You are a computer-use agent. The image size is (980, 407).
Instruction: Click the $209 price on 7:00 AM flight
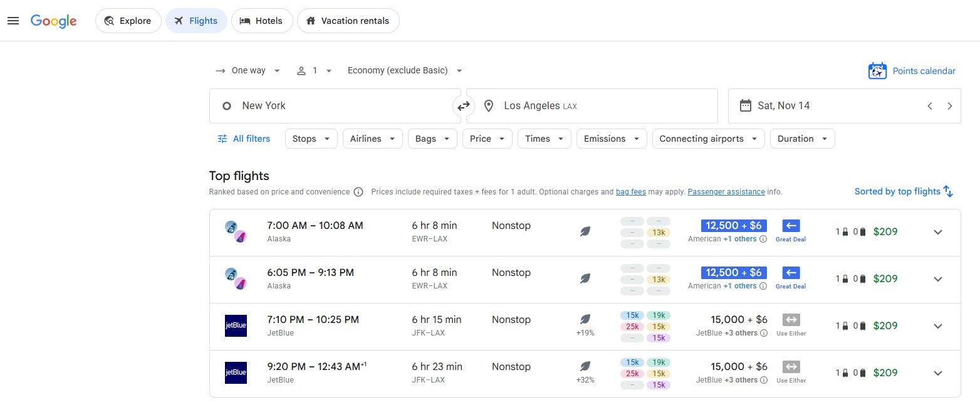(x=885, y=232)
